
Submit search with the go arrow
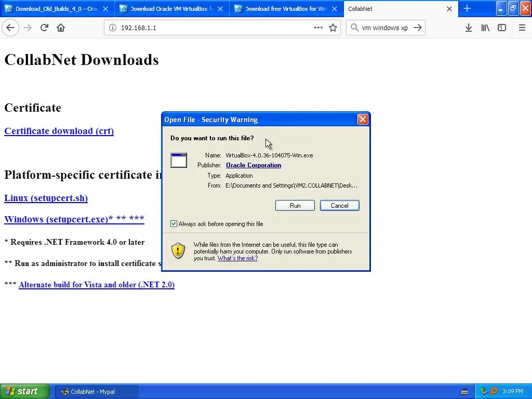[x=418, y=28]
